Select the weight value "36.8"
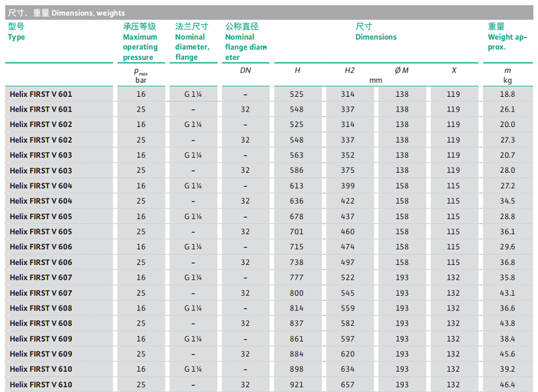This screenshot has width=538, height=392. point(508,262)
